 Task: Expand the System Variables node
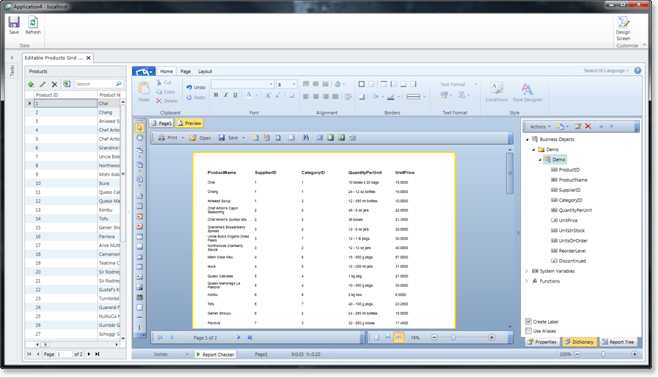(x=527, y=271)
